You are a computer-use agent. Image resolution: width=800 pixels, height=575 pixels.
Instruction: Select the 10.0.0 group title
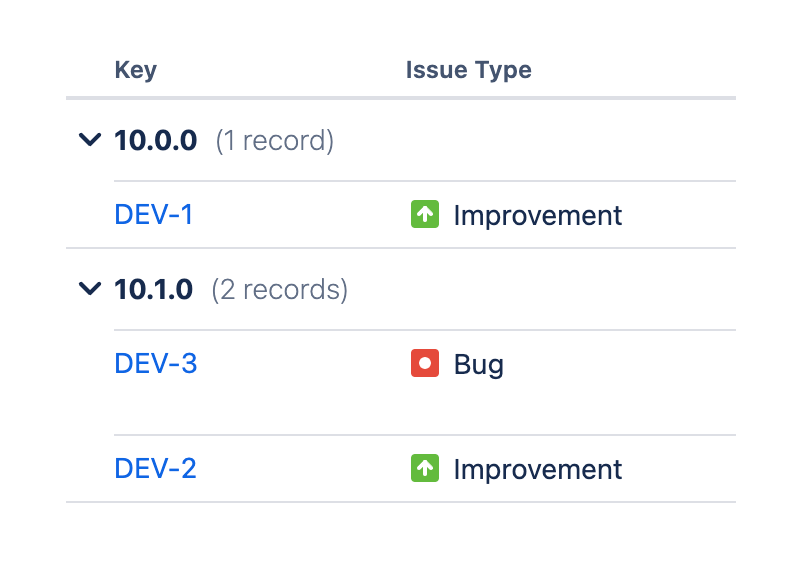click(x=156, y=140)
